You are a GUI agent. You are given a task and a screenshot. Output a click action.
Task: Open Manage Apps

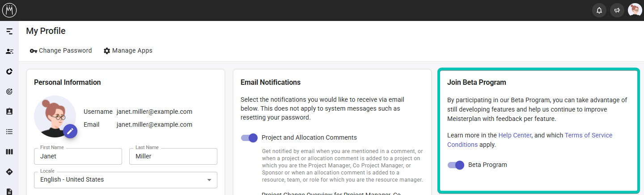[x=128, y=51]
